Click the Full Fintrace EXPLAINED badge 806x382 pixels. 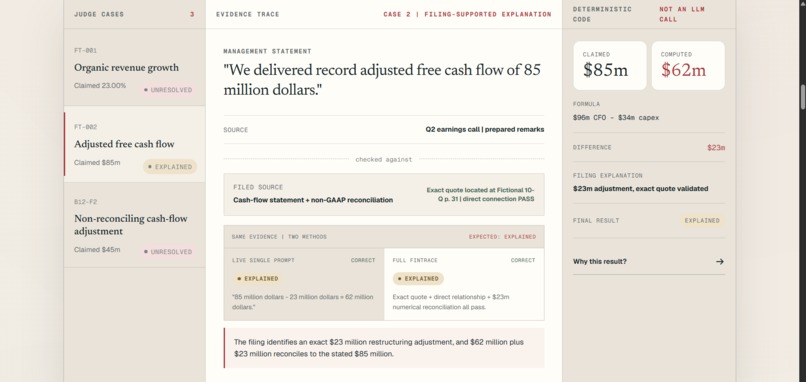pos(418,279)
